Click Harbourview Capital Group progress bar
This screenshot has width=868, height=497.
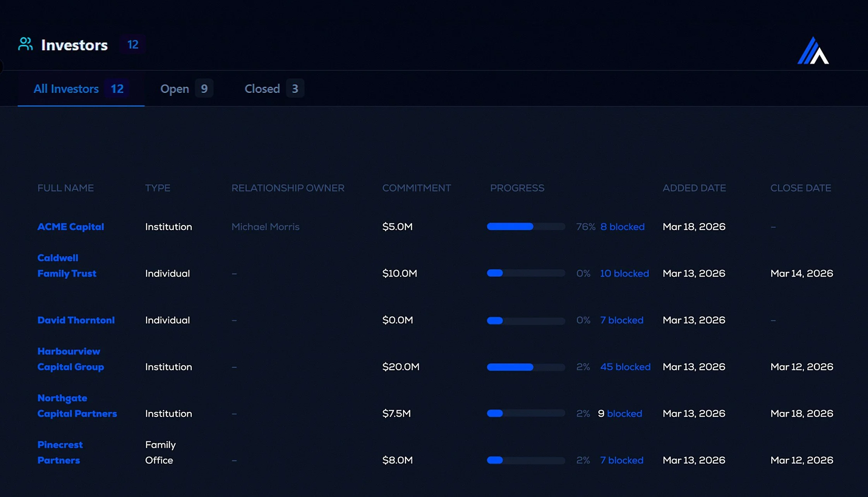pos(526,367)
